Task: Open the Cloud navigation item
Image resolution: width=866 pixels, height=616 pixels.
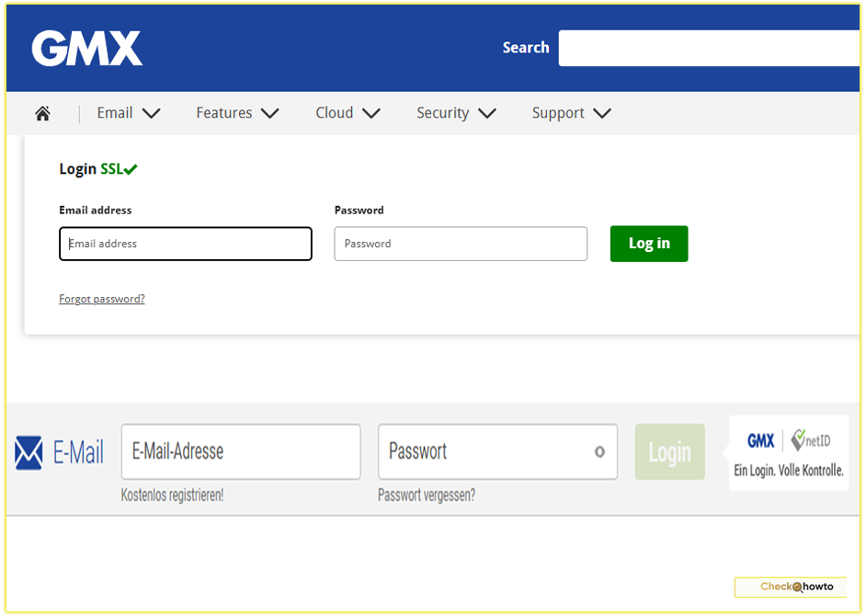Action: (334, 113)
